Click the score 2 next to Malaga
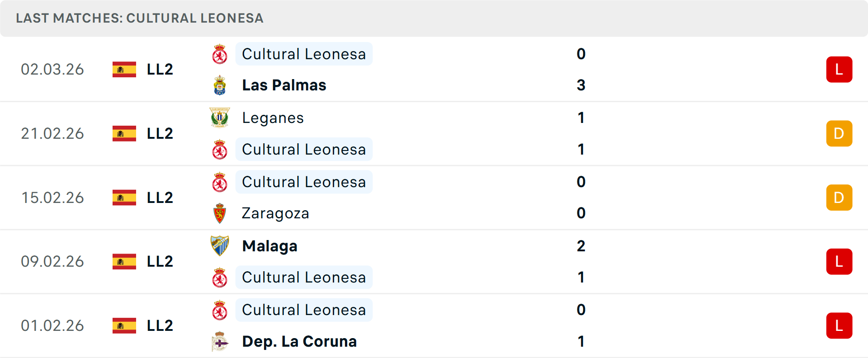 point(581,246)
